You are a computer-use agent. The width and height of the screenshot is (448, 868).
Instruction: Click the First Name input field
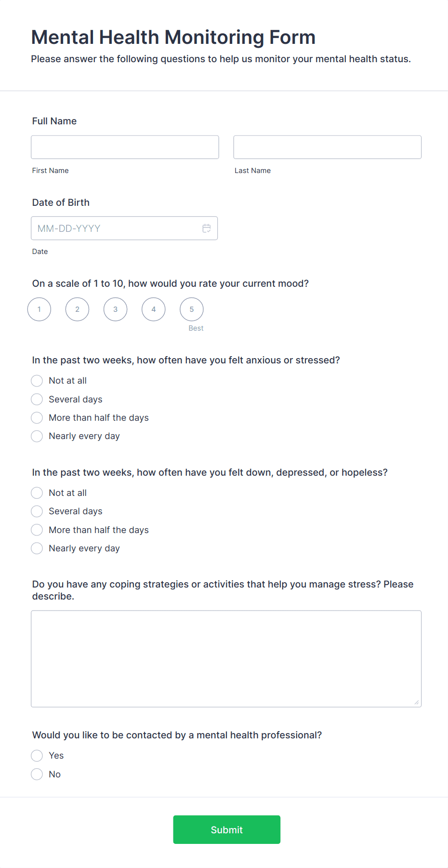tap(125, 147)
